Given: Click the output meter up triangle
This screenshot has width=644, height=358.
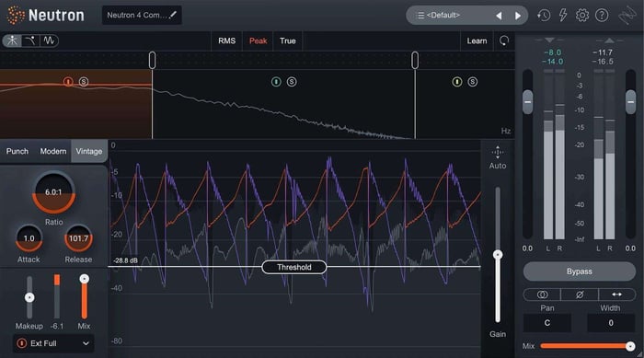Looking at the screenshot, I should [609, 40].
